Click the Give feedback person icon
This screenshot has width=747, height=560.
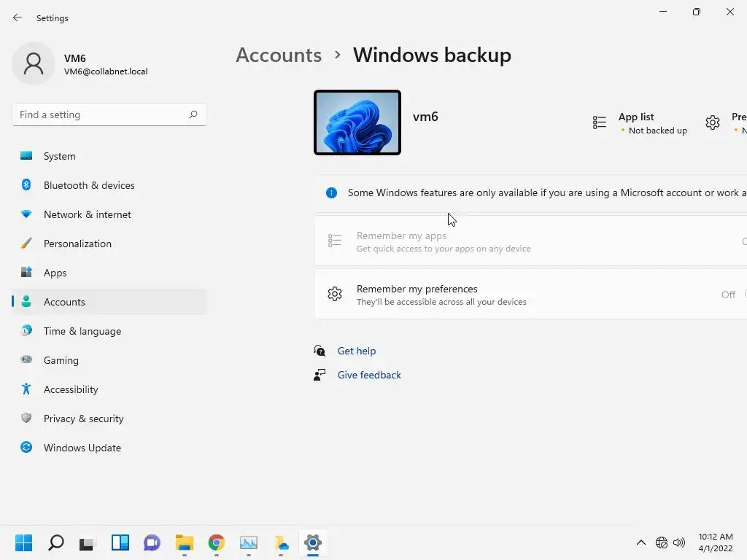[320, 376]
